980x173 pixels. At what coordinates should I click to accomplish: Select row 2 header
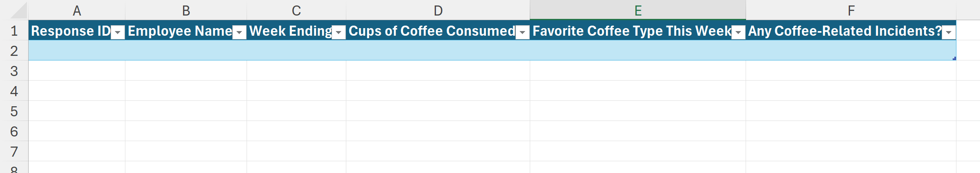pos(14,51)
